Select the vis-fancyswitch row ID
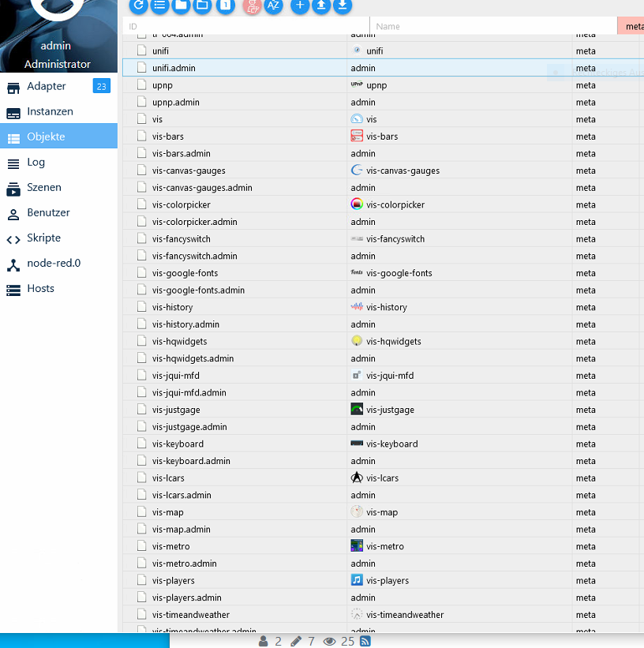 [x=181, y=239]
